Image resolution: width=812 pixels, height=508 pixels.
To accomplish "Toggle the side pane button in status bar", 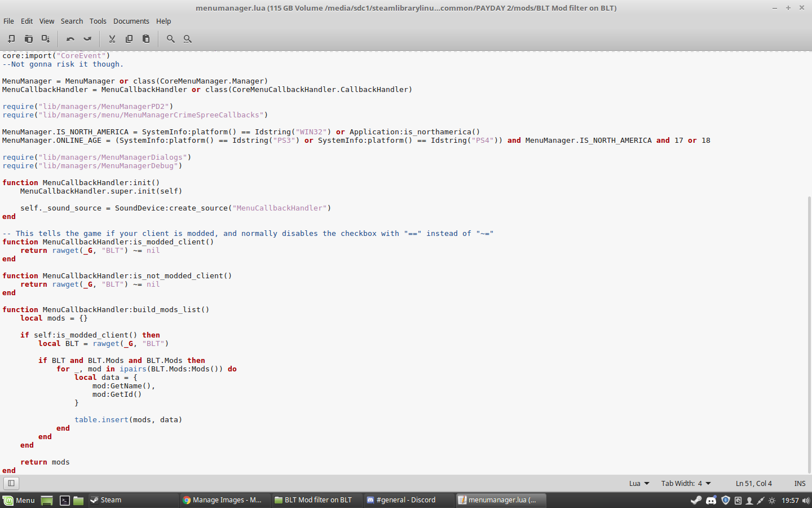I will 11,483.
